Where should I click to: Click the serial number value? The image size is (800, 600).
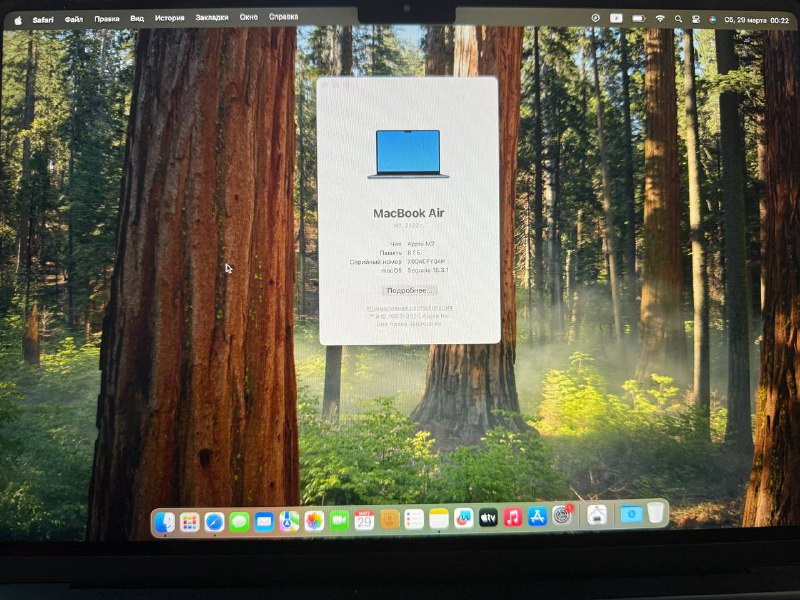(426, 262)
